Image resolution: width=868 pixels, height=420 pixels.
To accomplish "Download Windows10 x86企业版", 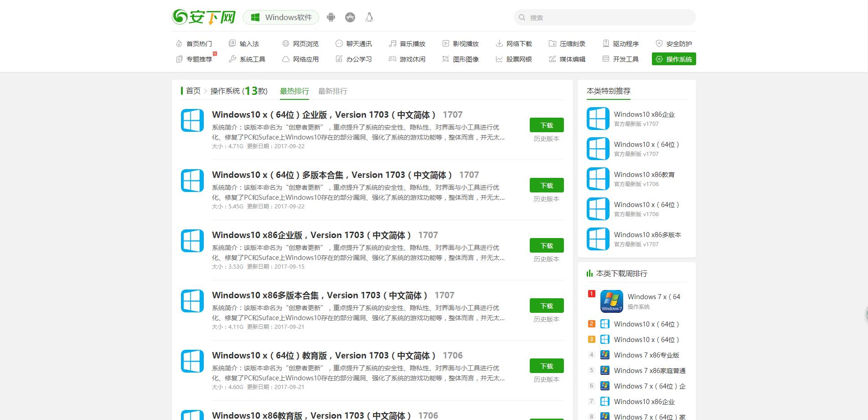I will click(x=547, y=245).
